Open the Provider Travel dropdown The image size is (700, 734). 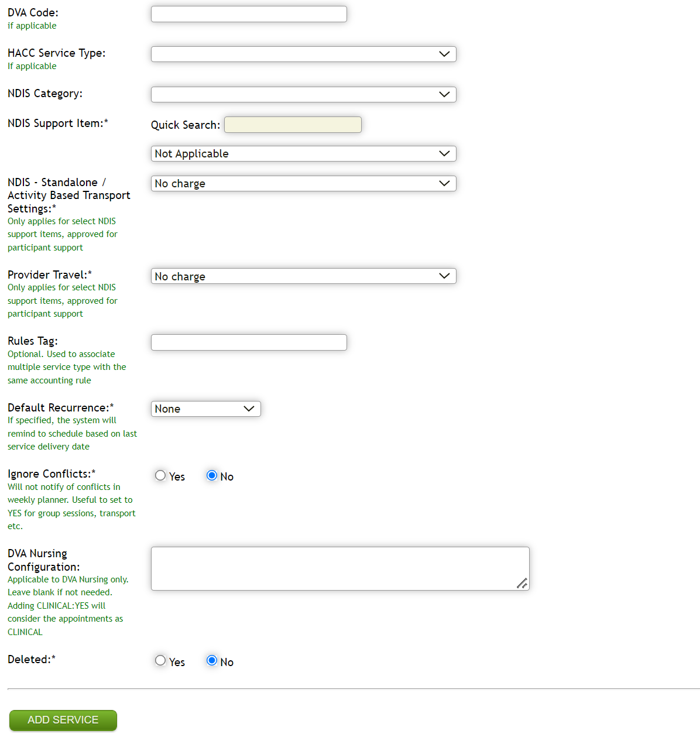[303, 276]
